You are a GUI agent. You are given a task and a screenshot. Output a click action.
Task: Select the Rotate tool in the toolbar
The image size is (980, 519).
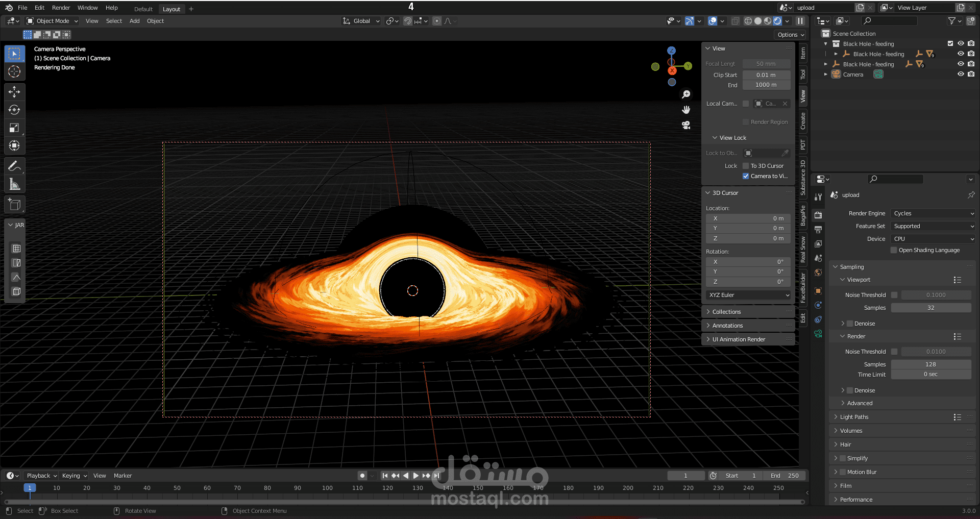click(14, 110)
